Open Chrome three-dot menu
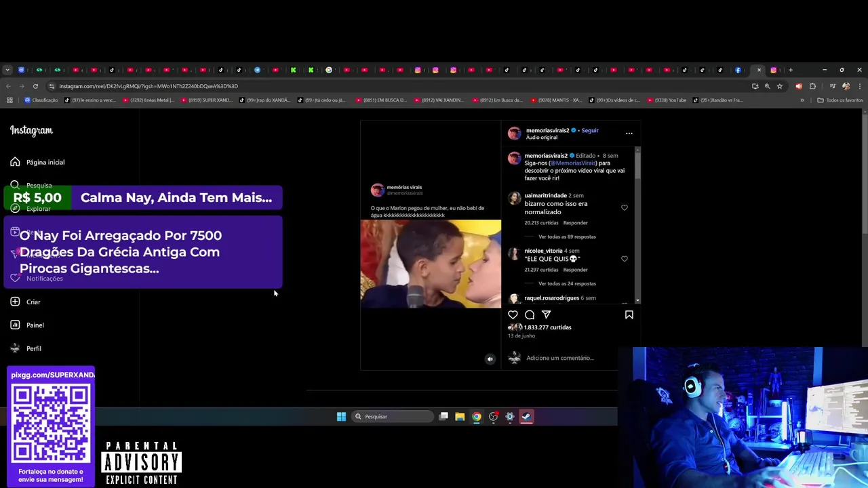 click(859, 86)
